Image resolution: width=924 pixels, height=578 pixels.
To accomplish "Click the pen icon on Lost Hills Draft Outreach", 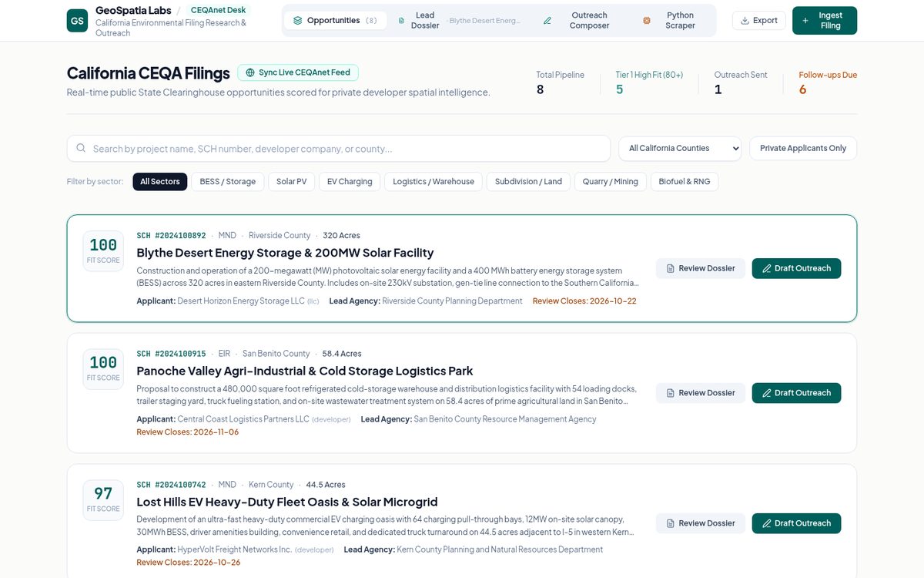I will click(x=767, y=523).
